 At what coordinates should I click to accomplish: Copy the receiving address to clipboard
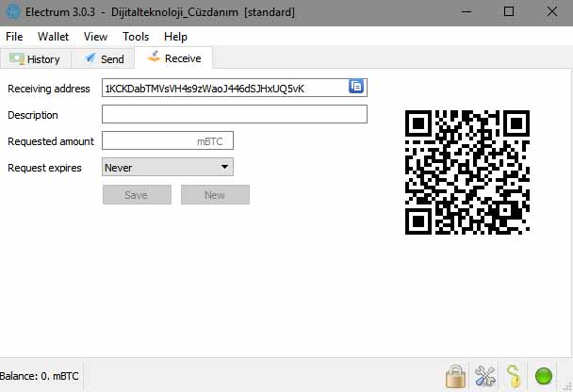(356, 87)
